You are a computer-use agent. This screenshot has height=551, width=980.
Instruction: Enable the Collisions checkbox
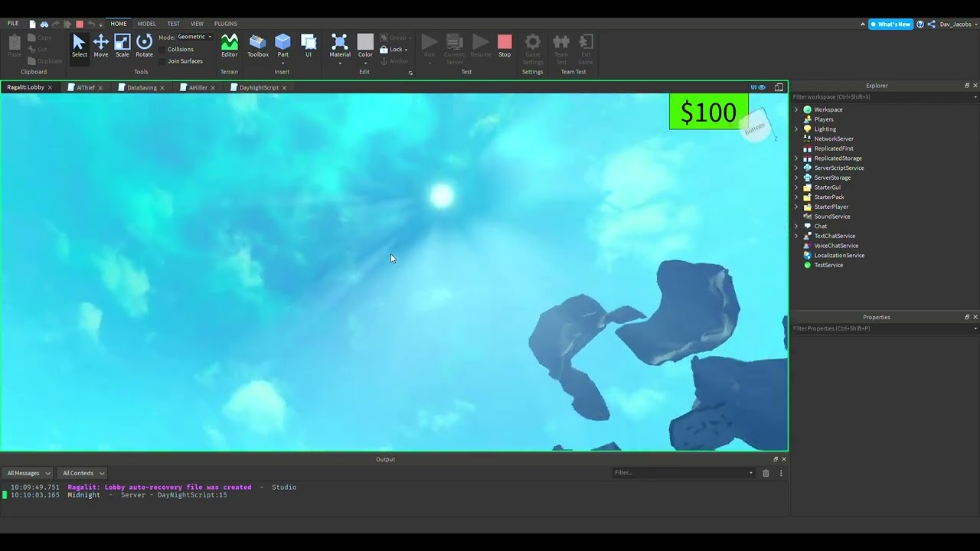(162, 50)
